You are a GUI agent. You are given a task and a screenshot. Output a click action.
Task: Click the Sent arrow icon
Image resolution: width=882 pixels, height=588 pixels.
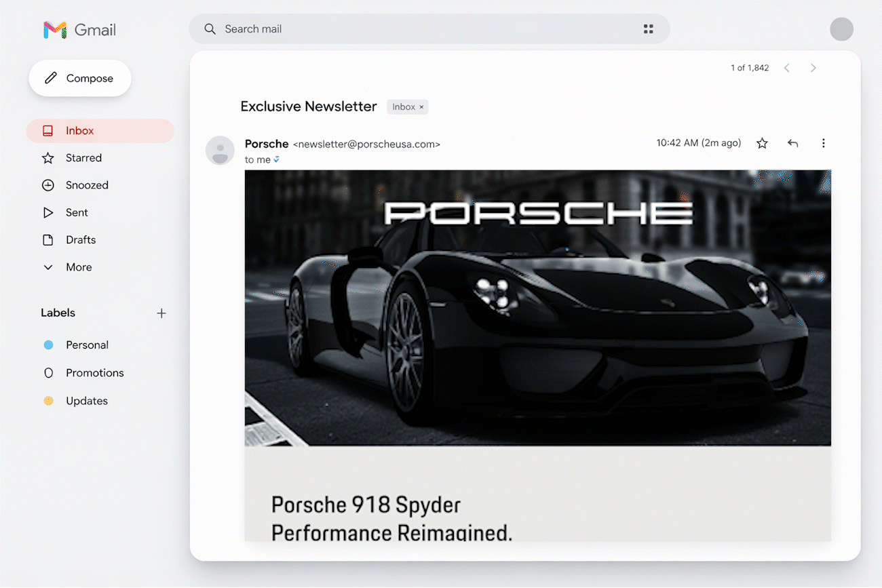point(48,212)
